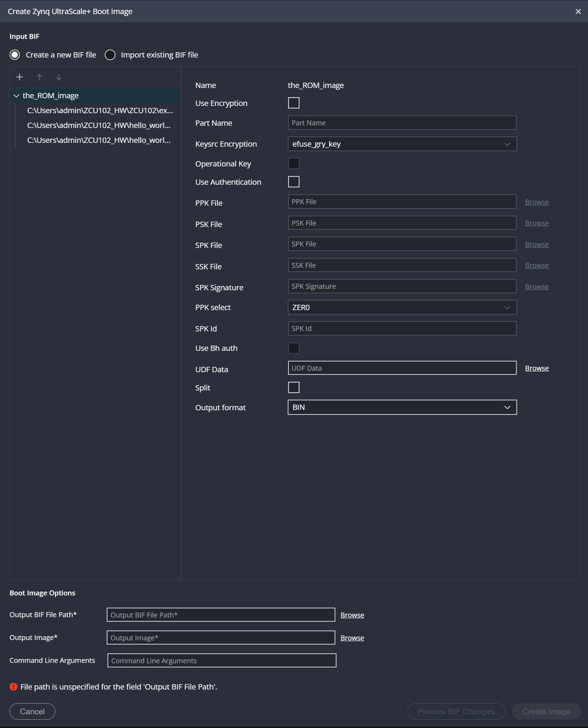Click the Output format label
588x728 pixels.
tap(220, 408)
